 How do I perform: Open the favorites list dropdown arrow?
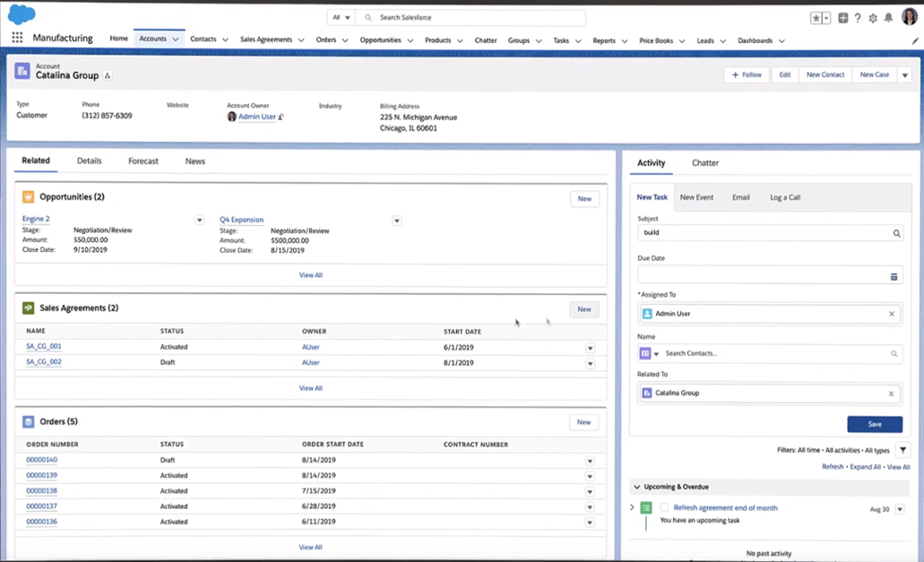(x=826, y=18)
